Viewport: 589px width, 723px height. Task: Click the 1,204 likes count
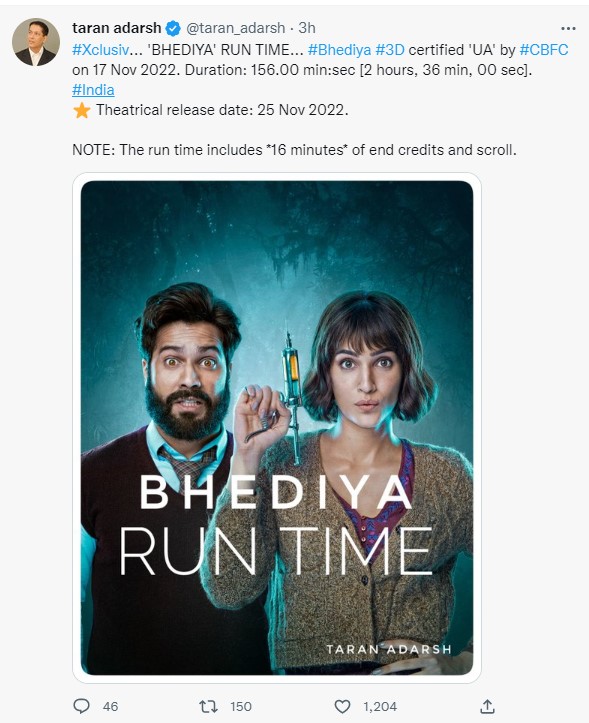pyautogui.click(x=380, y=706)
